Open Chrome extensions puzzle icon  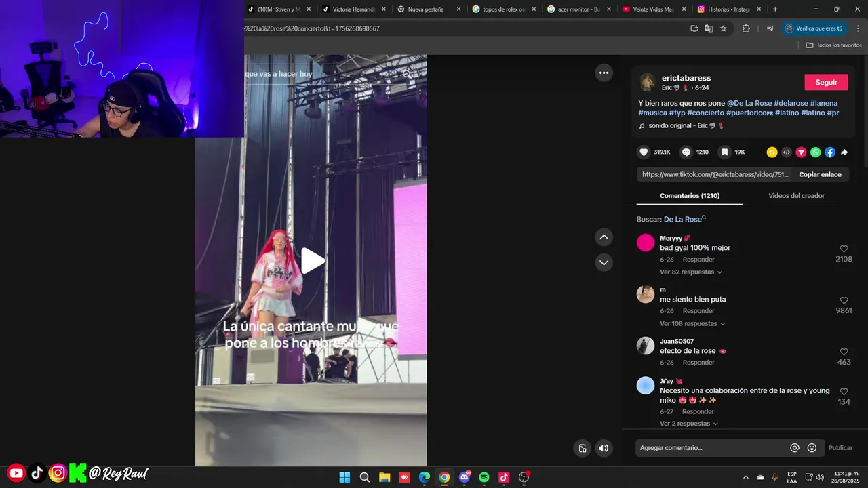coord(746,28)
